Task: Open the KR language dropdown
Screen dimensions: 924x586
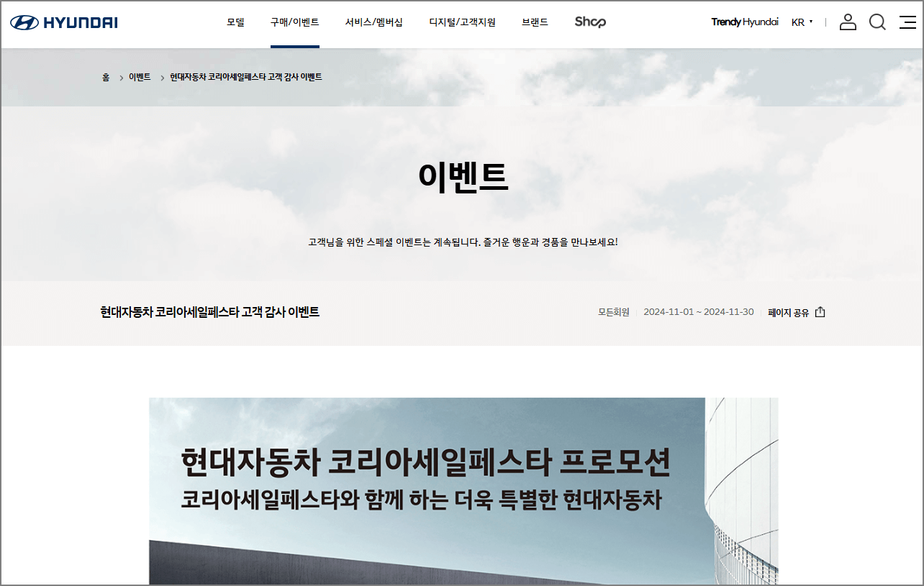Action: tap(802, 22)
